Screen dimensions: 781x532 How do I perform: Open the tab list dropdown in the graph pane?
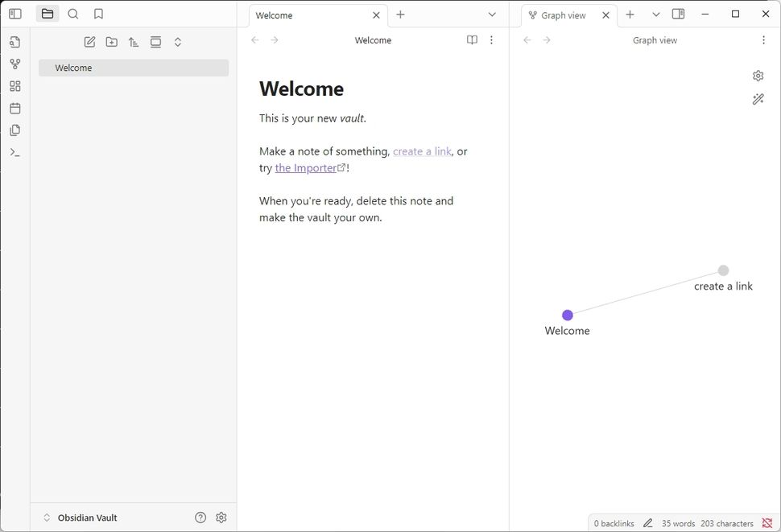pyautogui.click(x=656, y=15)
